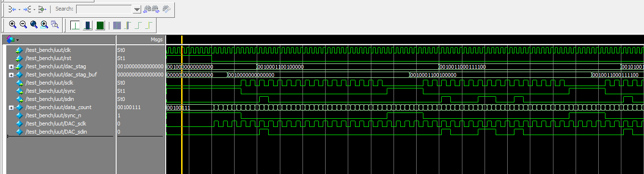Image resolution: width=644 pixels, height=174 pixels.
Task: Click the yellow cursor line in waveform
Action: point(182,106)
